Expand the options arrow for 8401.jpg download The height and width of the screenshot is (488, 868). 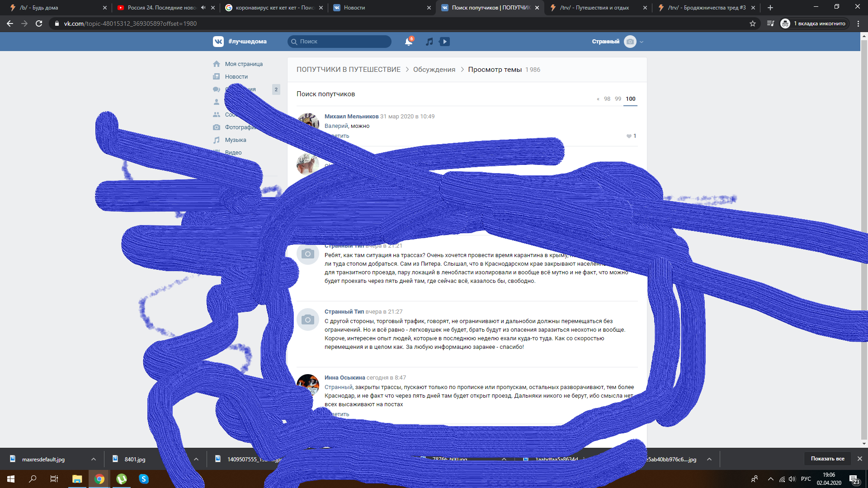tap(196, 459)
